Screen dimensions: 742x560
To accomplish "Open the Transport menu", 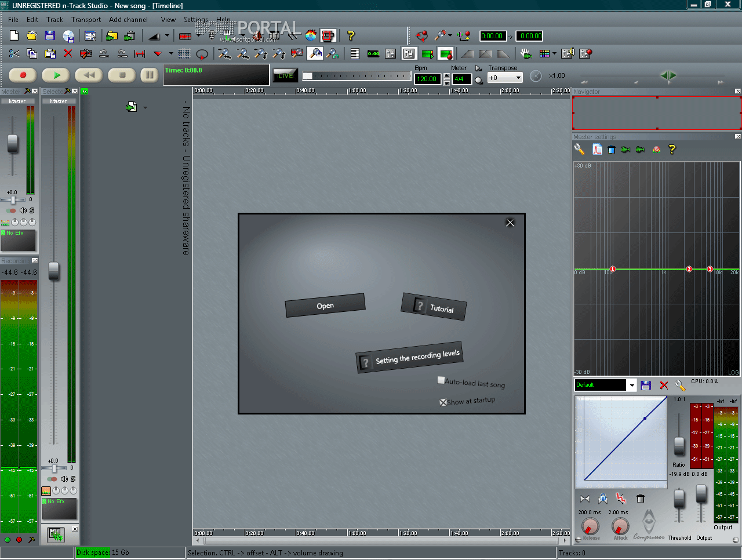I will tap(86, 20).
